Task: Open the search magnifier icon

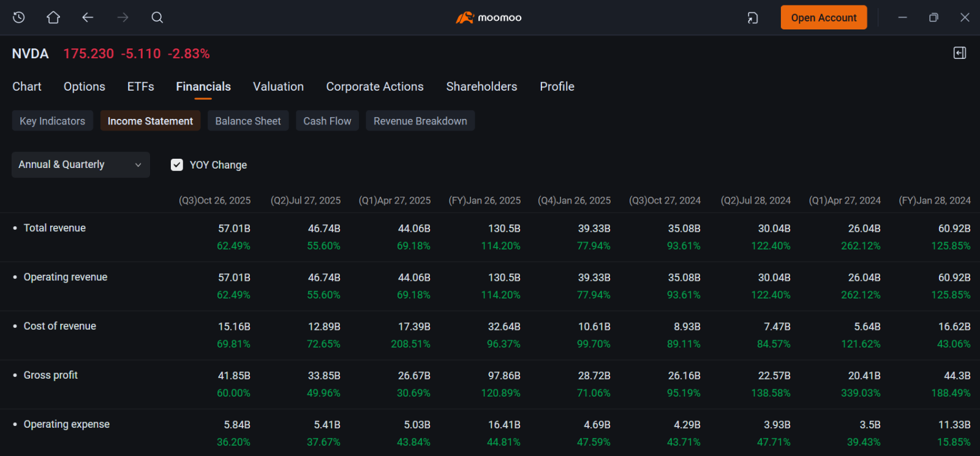Action: click(x=157, y=17)
